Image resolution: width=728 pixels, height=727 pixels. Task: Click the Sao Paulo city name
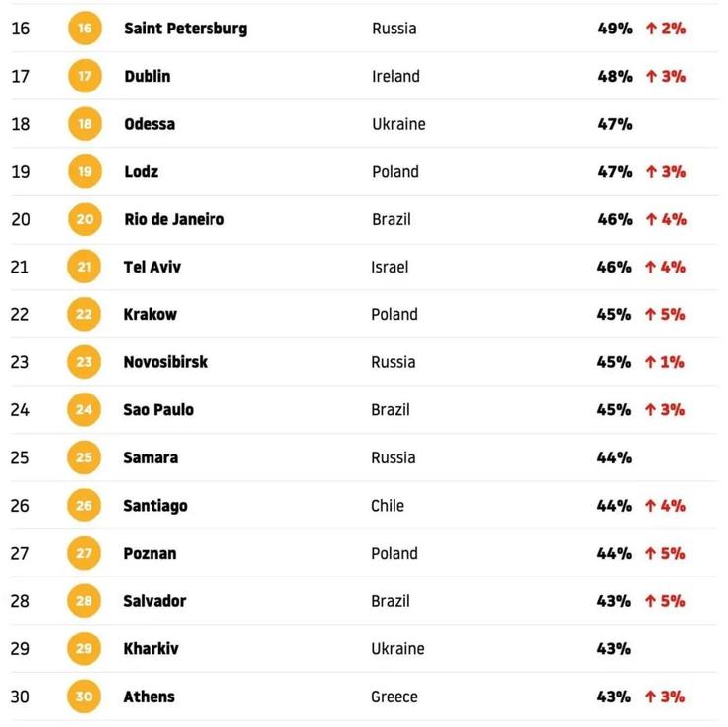point(158,410)
